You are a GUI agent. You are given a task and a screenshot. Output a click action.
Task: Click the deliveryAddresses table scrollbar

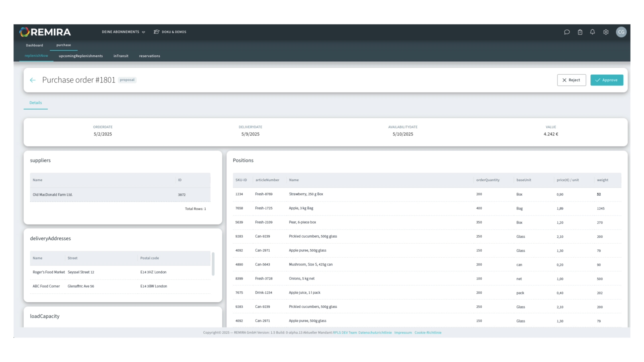point(213,264)
